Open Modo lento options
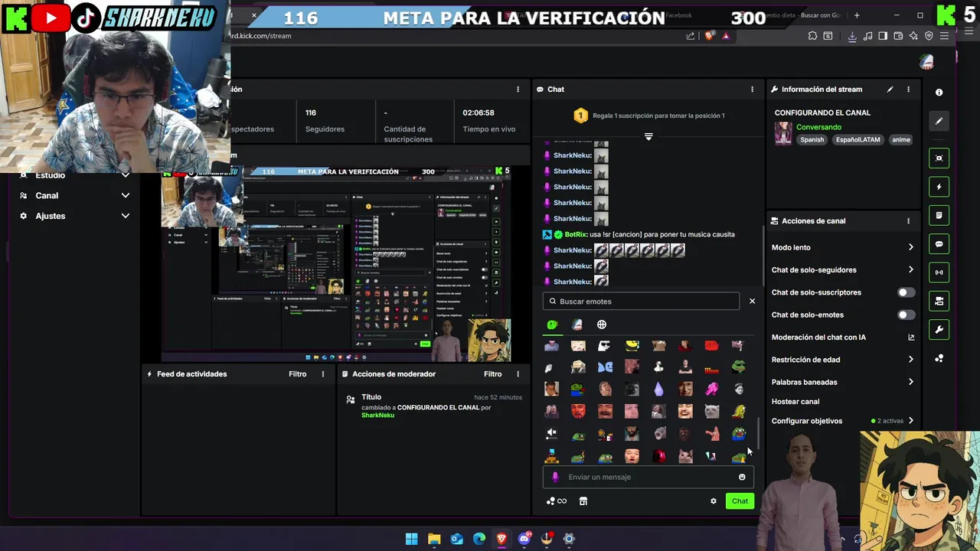Image resolution: width=980 pixels, height=551 pixels. click(x=842, y=247)
